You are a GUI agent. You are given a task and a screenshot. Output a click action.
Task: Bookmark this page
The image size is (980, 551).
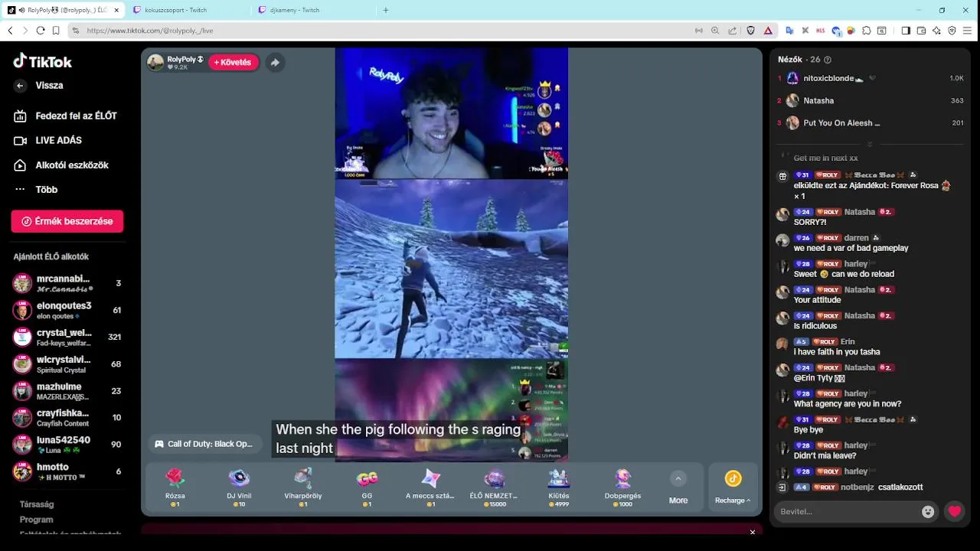[x=56, y=31]
